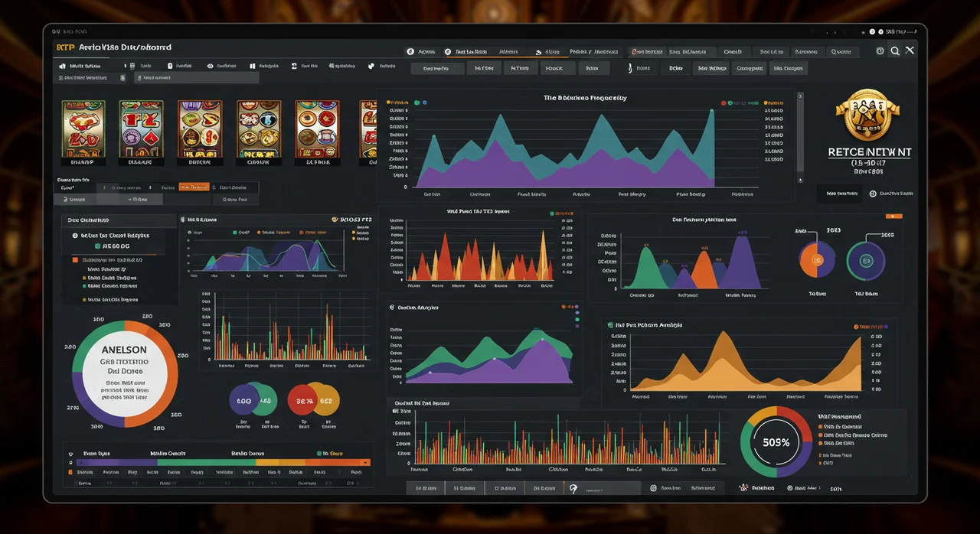Click the scrollbar right of the top area chart
The height and width of the screenshot is (534, 980).
point(801,138)
